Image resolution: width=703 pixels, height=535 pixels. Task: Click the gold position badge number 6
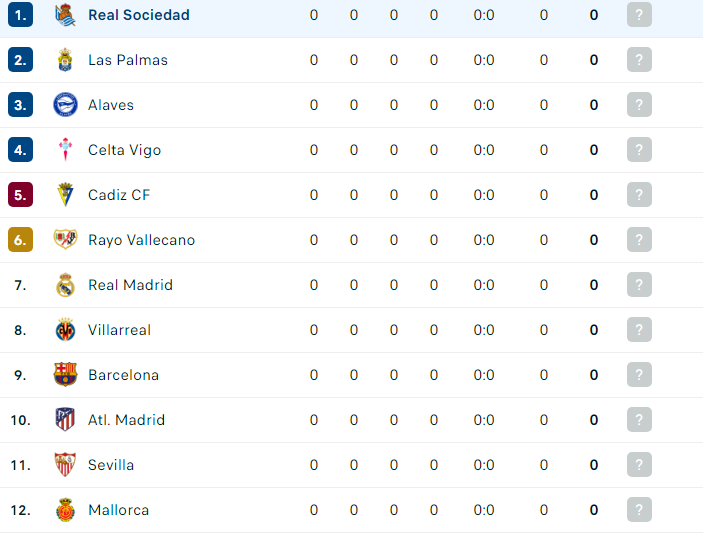(20, 240)
